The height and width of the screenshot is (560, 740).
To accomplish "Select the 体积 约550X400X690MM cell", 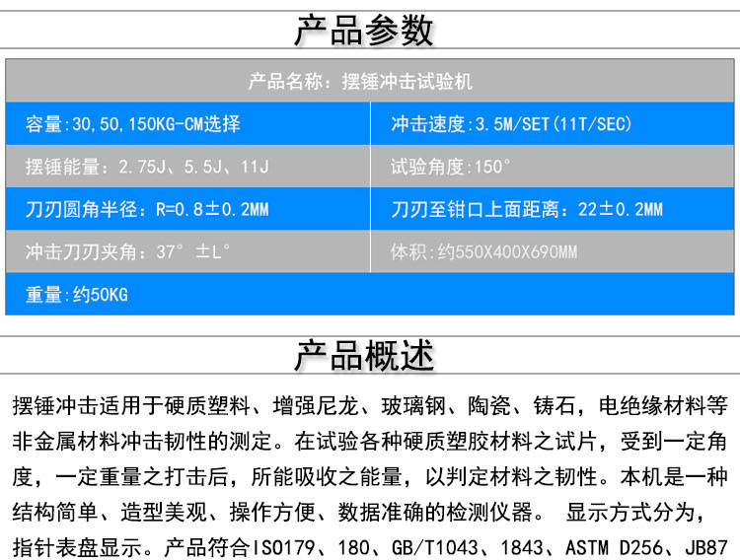I will pyautogui.click(x=483, y=252).
